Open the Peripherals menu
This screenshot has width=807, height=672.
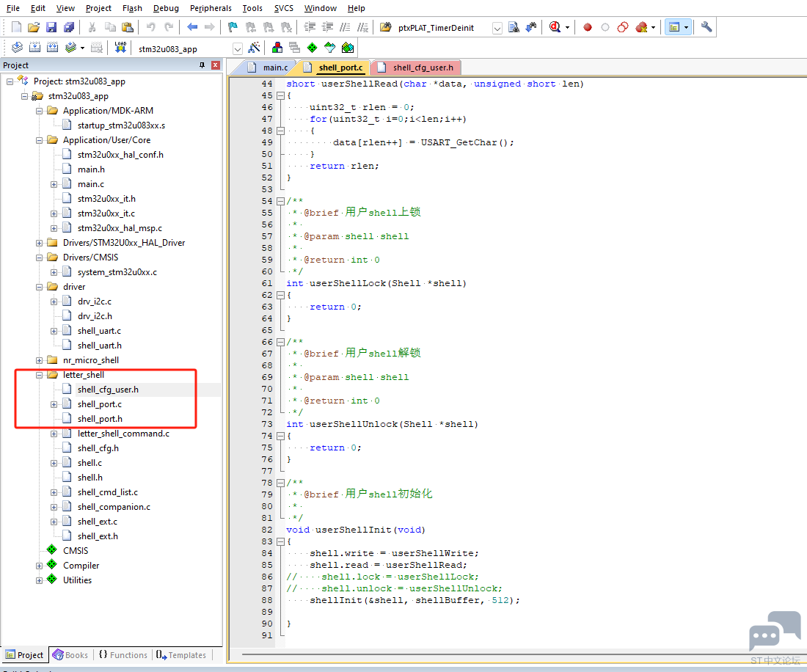(211, 8)
